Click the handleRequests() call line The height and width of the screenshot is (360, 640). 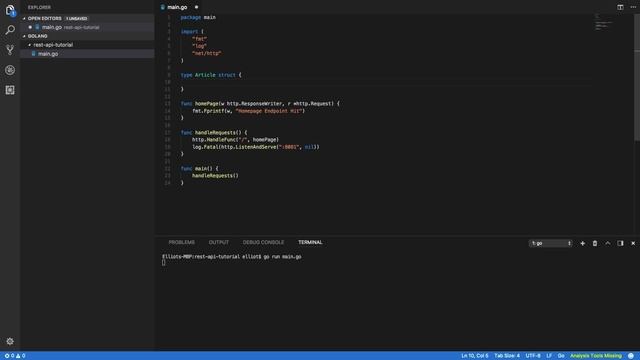(x=215, y=176)
